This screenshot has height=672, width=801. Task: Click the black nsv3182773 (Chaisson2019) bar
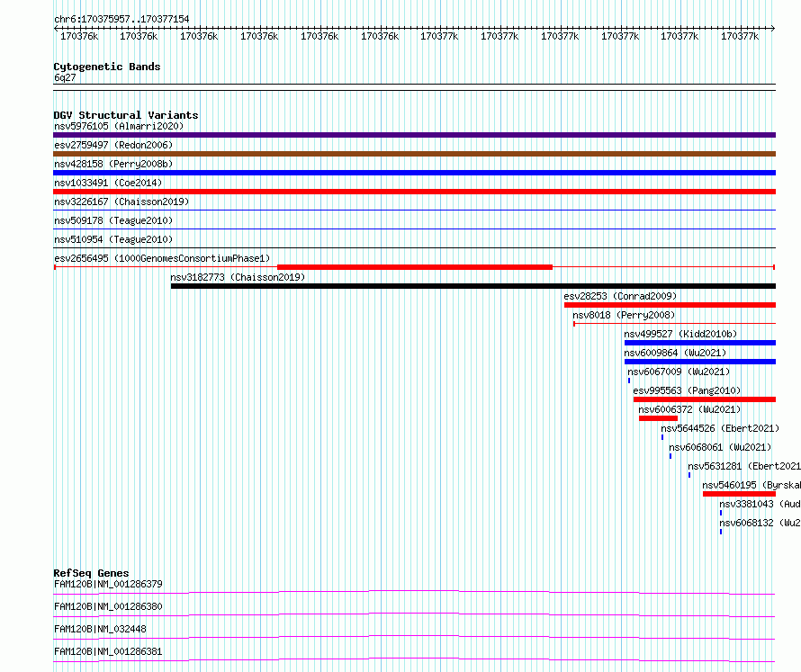point(473,286)
